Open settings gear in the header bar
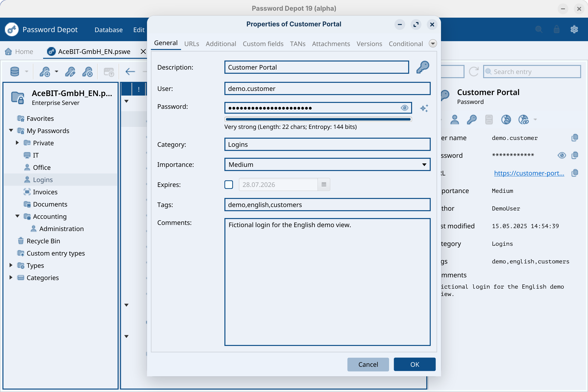The image size is (588, 392). [574, 29]
